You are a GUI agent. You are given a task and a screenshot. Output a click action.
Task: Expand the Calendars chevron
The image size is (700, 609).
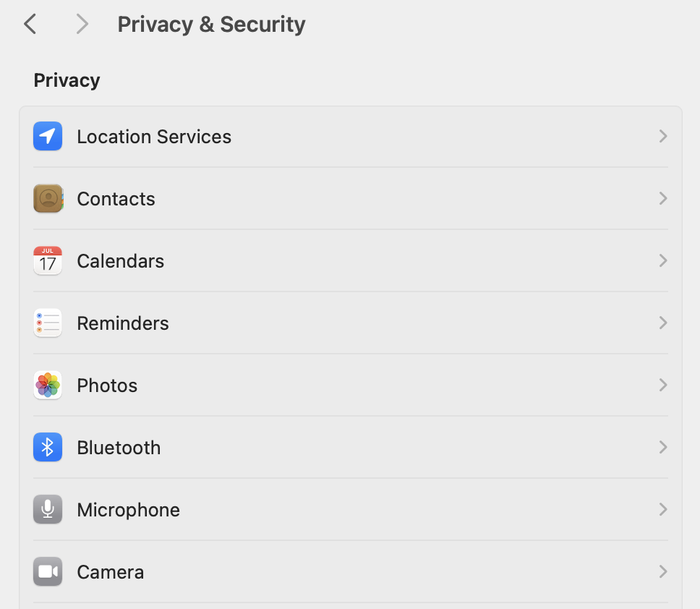[663, 260]
